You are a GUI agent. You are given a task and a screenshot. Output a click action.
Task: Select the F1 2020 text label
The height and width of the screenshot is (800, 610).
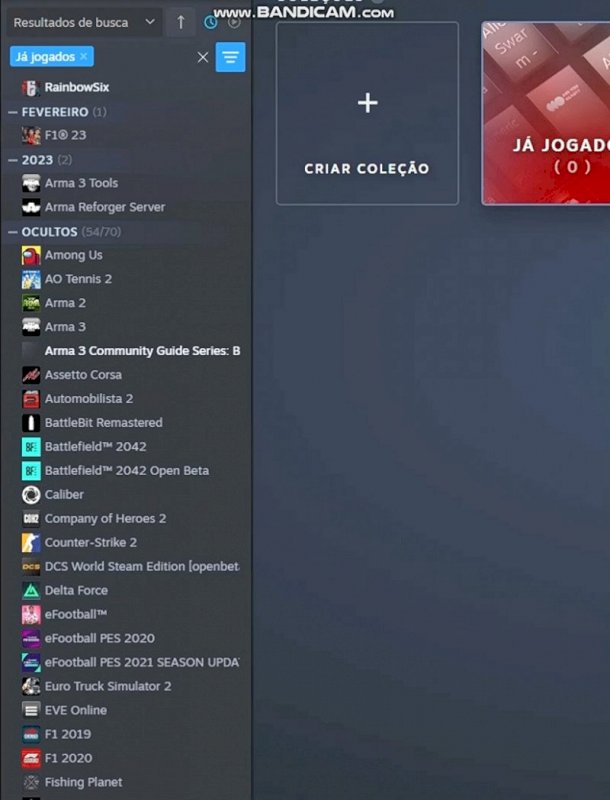coord(68,758)
